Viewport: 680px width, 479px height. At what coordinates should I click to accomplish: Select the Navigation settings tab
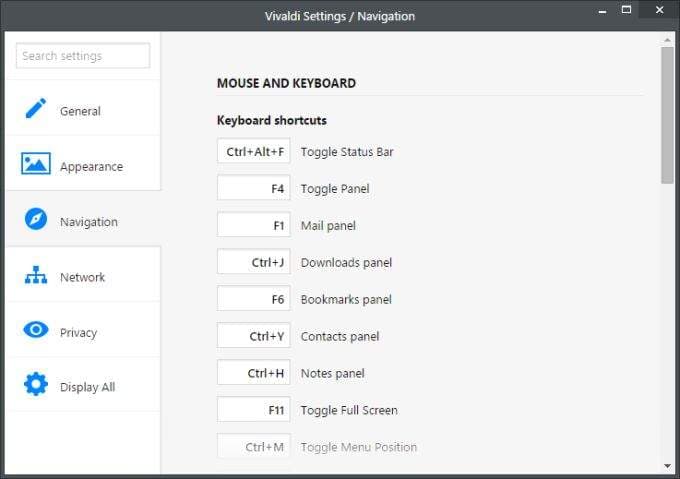[x=83, y=219]
